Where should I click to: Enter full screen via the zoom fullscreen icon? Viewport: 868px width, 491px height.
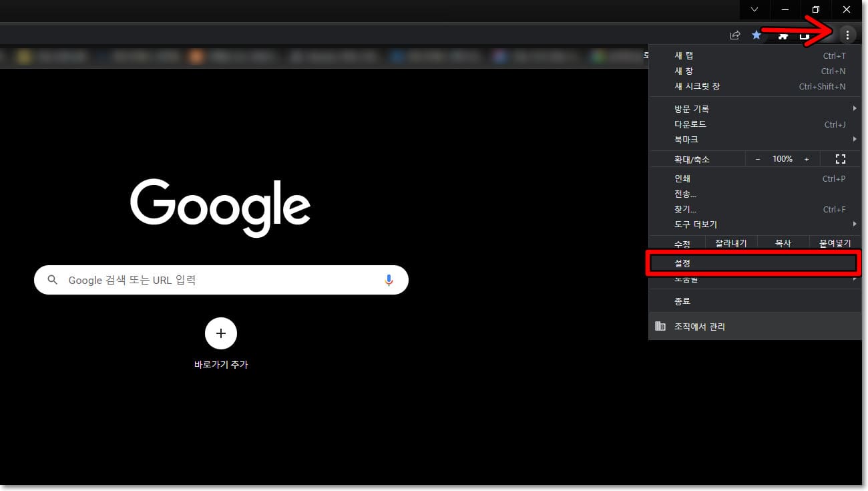click(x=840, y=158)
